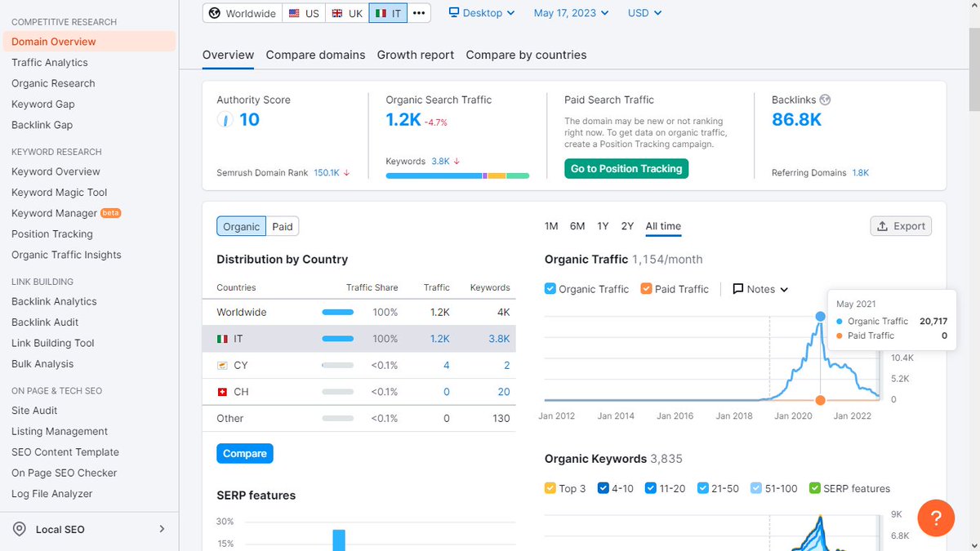Expand the Local SEO sidebar section
This screenshot has height=551, width=980.
(162, 529)
